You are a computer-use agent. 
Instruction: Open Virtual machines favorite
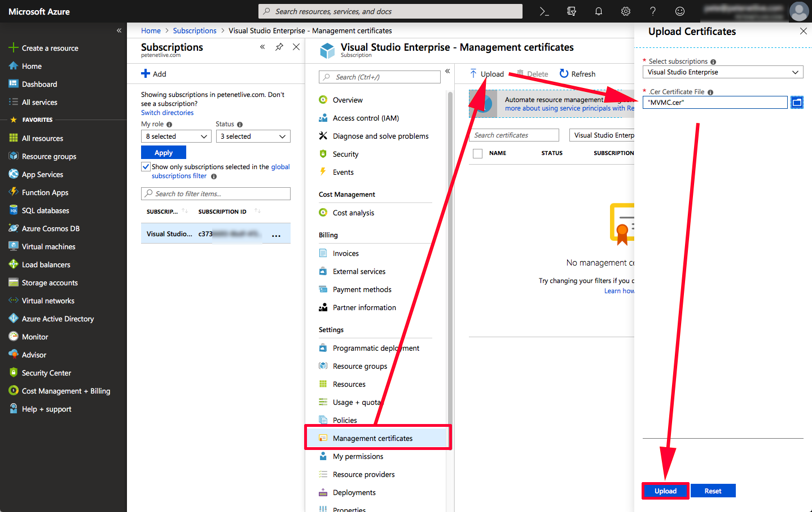pyautogui.click(x=42, y=246)
